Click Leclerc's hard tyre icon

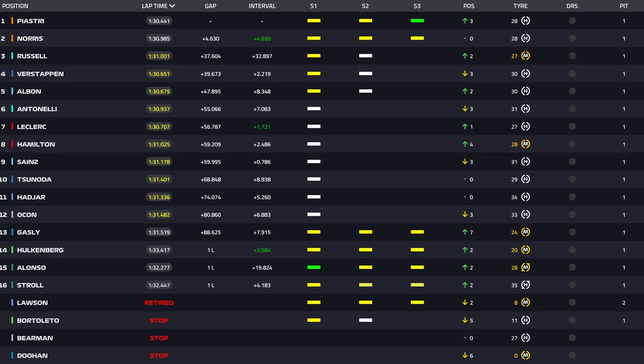point(526,126)
